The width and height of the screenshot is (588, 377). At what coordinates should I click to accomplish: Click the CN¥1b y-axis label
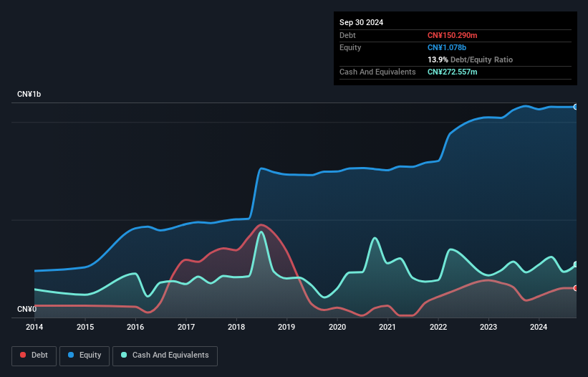[29, 94]
